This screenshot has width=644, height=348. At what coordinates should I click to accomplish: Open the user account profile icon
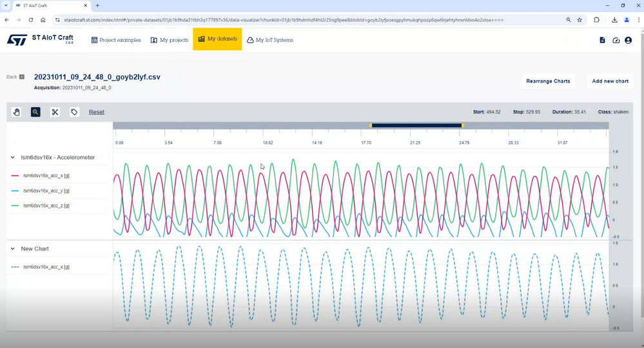(x=628, y=40)
